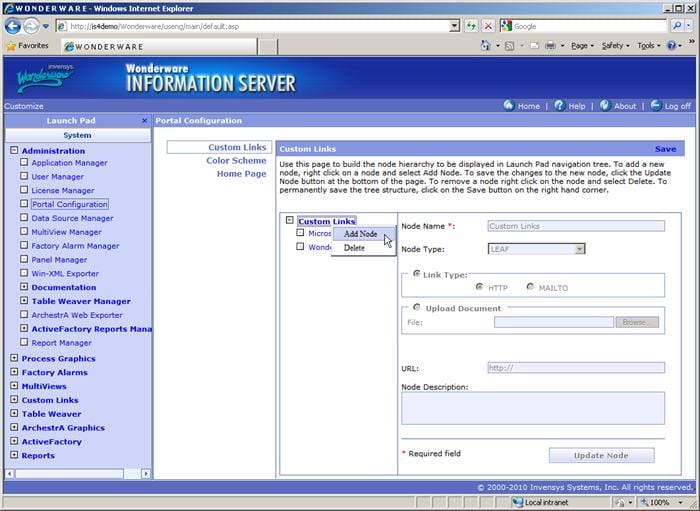
Task: Click the Browse button
Action: click(x=637, y=322)
